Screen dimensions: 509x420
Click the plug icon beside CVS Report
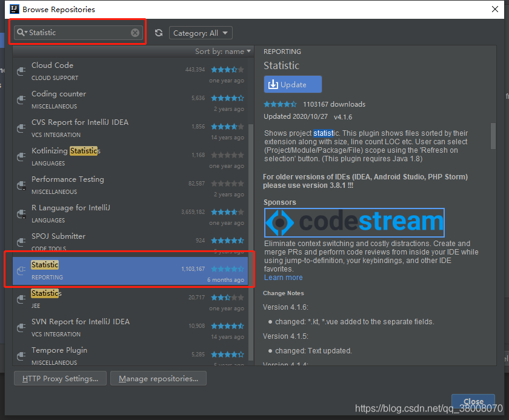[21, 128]
